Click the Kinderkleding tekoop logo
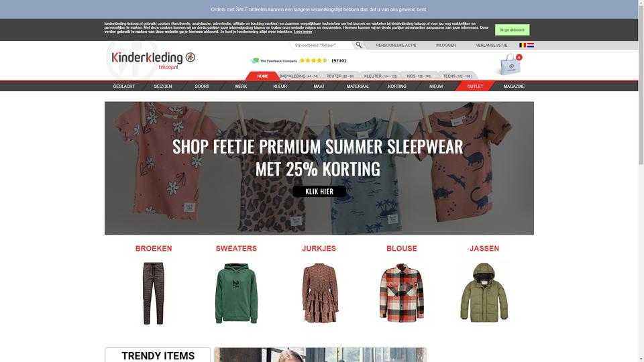 [x=153, y=60]
